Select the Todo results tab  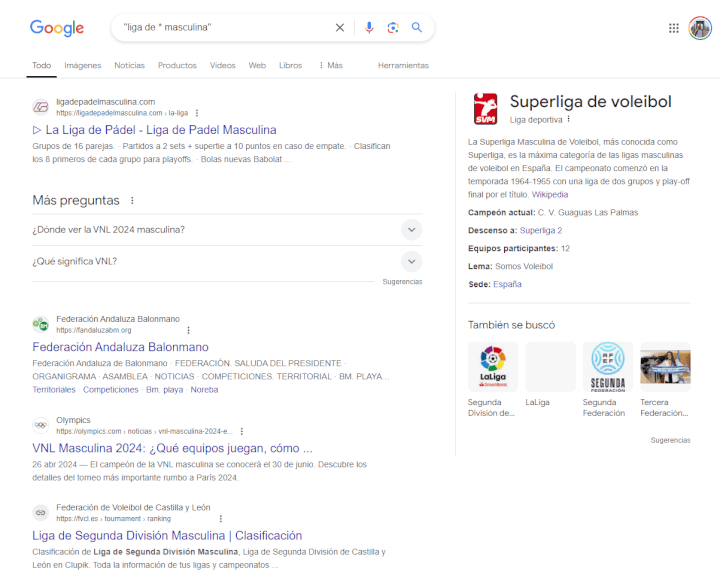41,65
